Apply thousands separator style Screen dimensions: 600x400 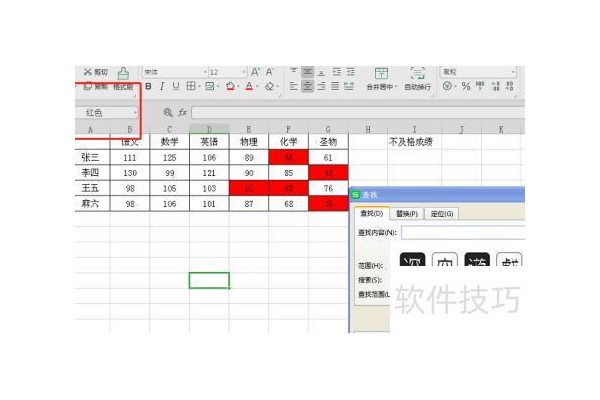coord(480,86)
